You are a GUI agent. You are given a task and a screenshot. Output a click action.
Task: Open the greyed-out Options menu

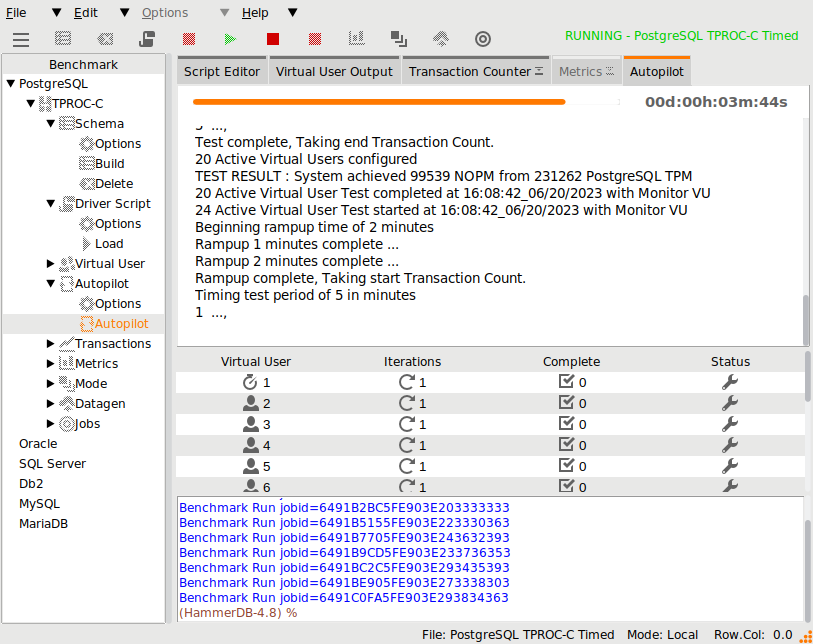(165, 13)
